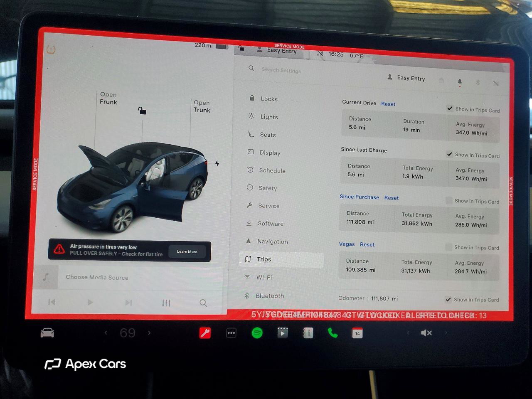Open the Calendar app
The width and height of the screenshot is (532, 399).
(357, 333)
